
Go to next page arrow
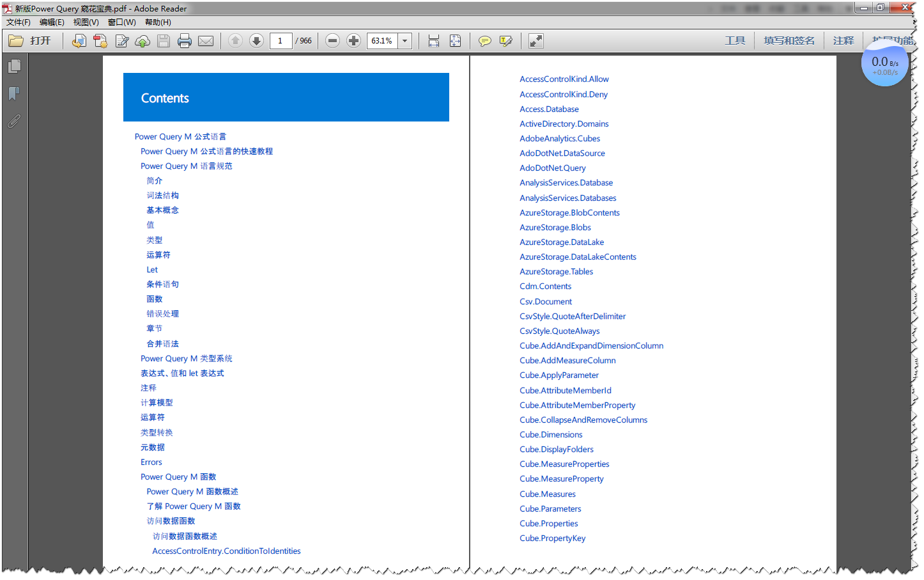[256, 41]
